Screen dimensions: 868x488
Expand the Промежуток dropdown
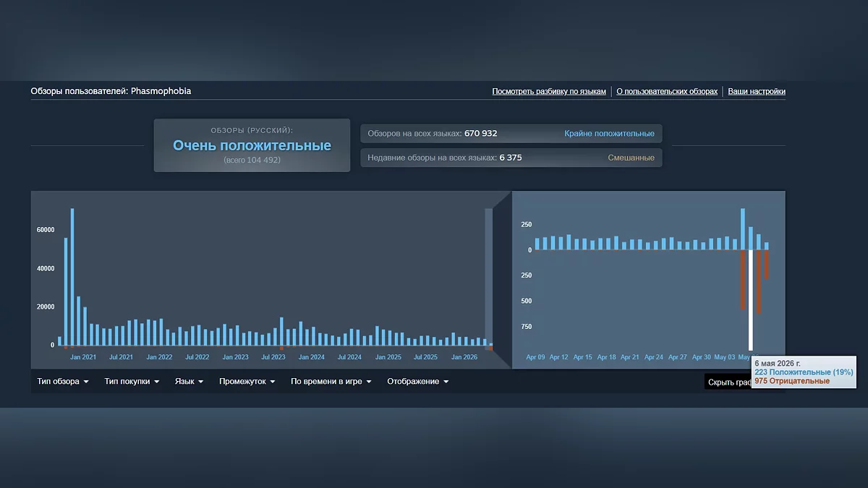click(247, 382)
